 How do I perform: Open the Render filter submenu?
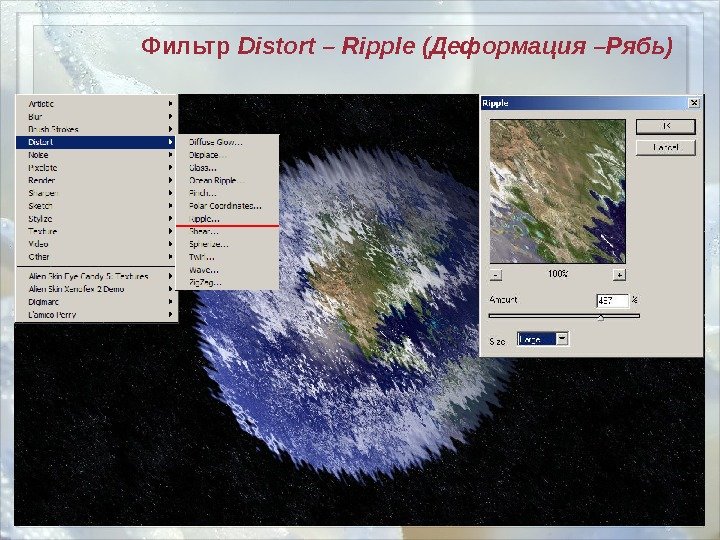96,180
